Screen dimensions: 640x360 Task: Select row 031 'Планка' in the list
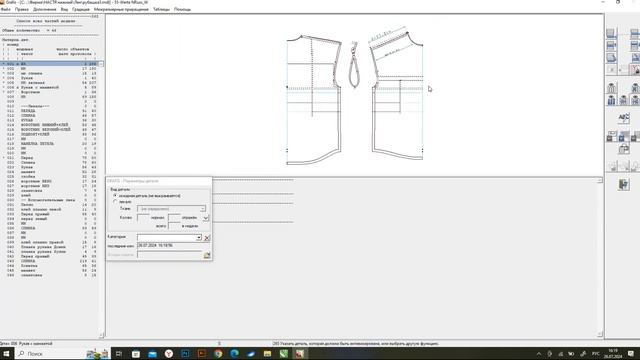[x=49, y=205]
